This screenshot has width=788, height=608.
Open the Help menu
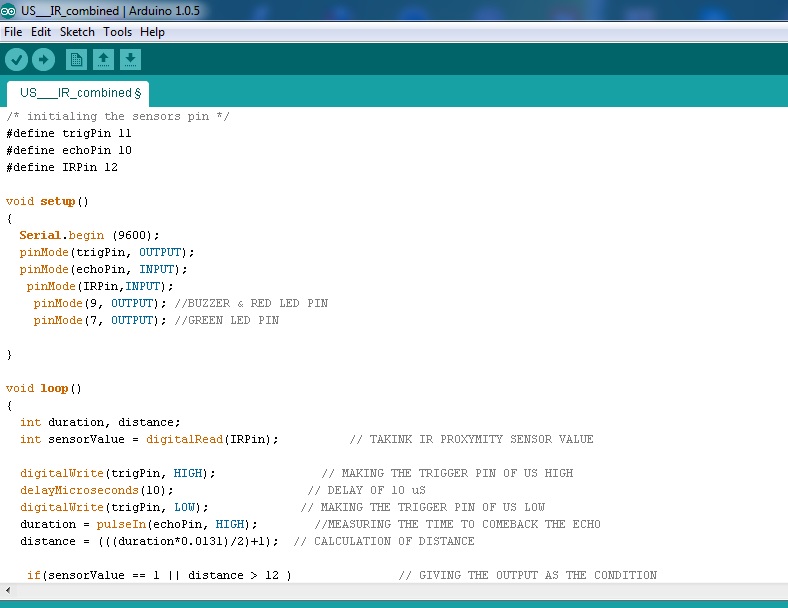tap(152, 32)
